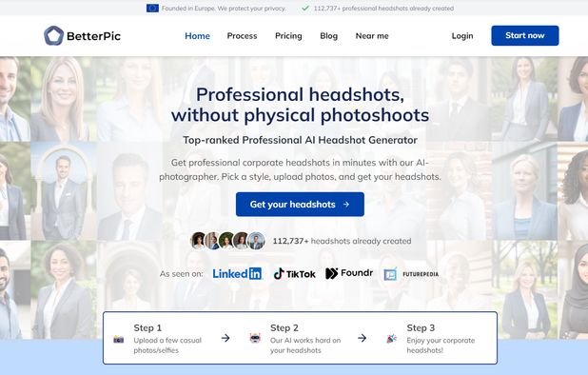
Task: Click the group of user avatars beside headshots count
Action: tap(227, 241)
